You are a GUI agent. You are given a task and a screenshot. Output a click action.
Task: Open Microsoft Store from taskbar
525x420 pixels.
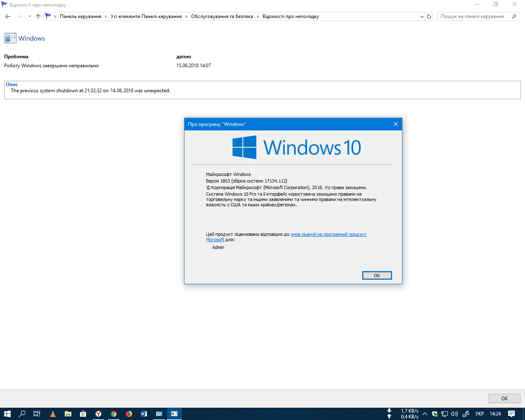click(x=83, y=414)
